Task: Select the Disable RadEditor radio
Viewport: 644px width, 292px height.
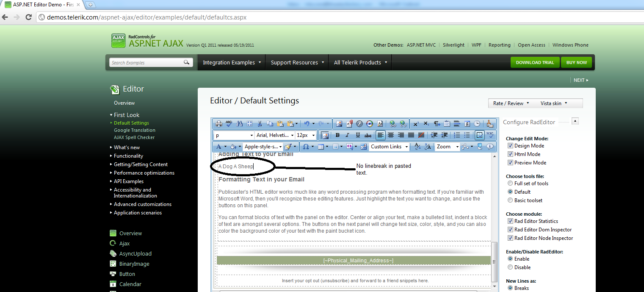Action: [x=510, y=267]
